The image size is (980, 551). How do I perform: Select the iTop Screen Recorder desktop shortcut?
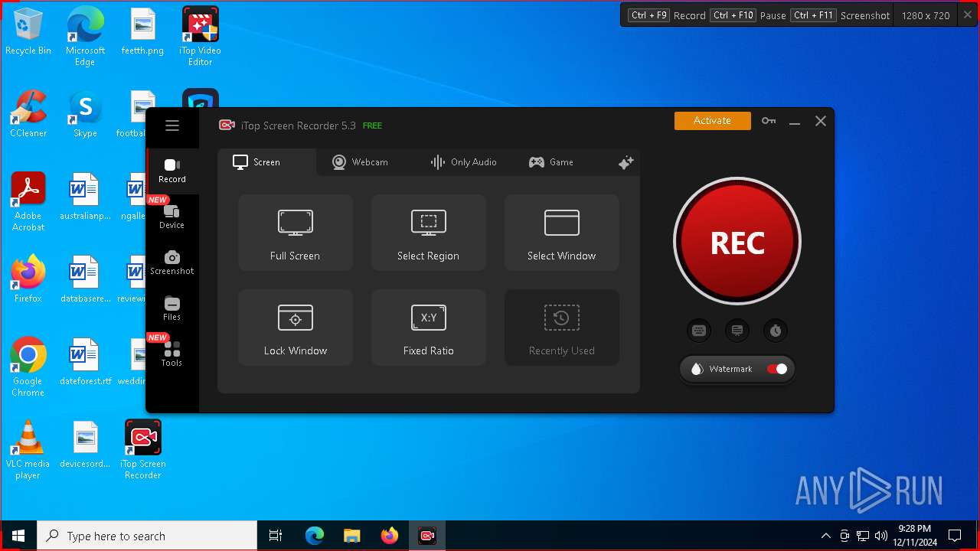point(143,450)
